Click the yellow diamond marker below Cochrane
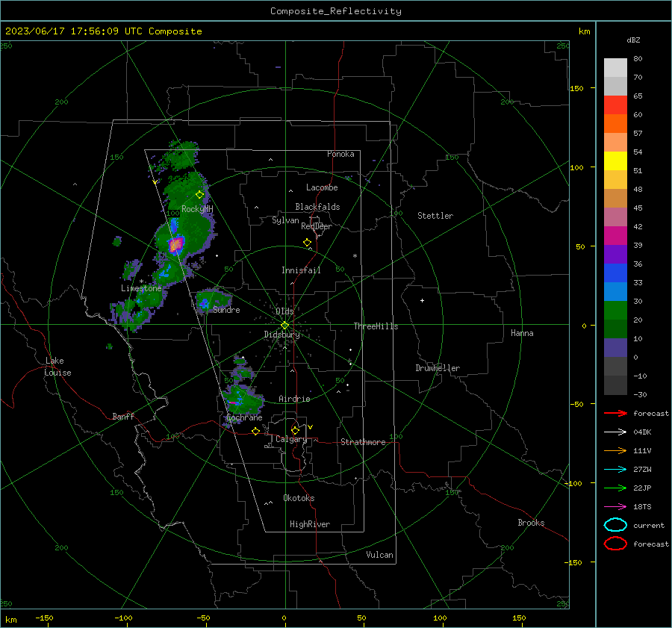Image resolution: width=672 pixels, height=628 pixels. [256, 431]
